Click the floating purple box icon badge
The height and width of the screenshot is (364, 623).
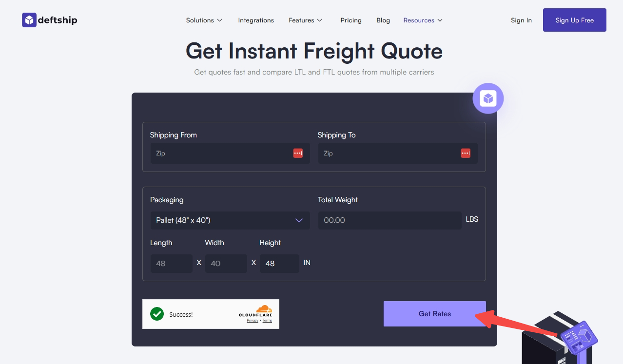pyautogui.click(x=488, y=98)
